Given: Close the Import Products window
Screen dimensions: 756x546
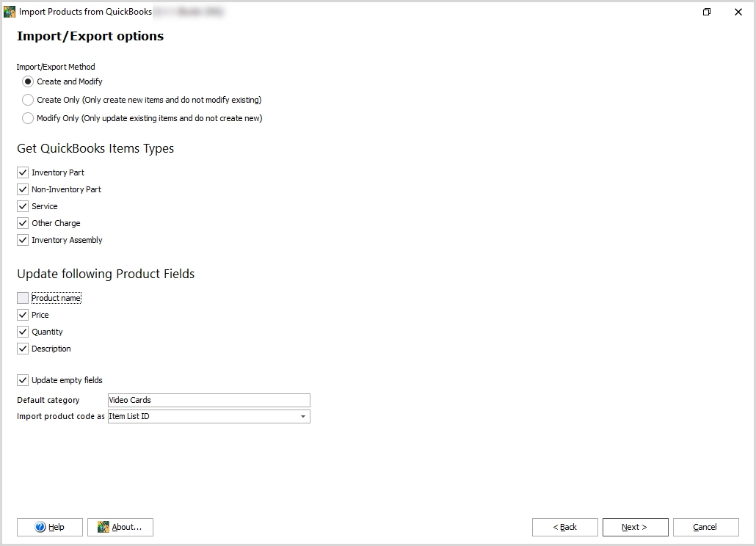Looking at the screenshot, I should point(738,12).
